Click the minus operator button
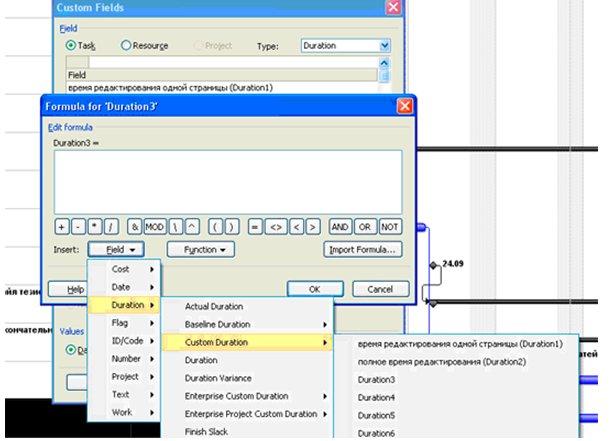This screenshot has height=441, width=609. coord(78,227)
